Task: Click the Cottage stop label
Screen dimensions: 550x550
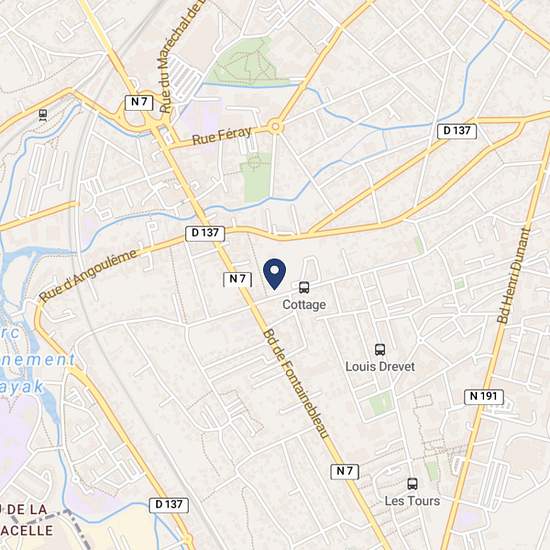Action: tap(304, 304)
